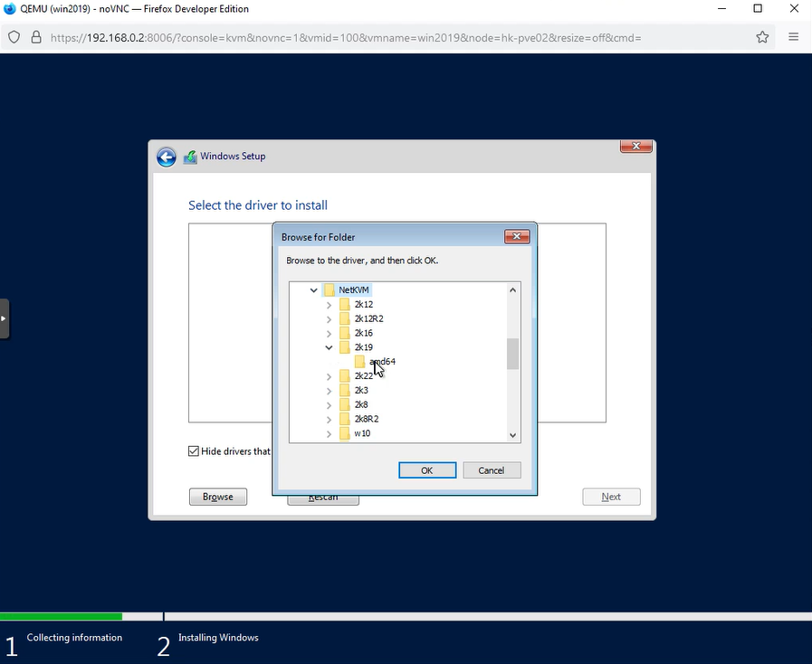Open the Firefox hamburger menu

[x=793, y=37]
